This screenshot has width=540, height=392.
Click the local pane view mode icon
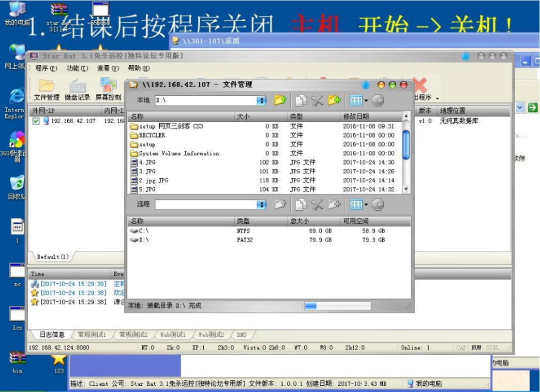[356, 100]
